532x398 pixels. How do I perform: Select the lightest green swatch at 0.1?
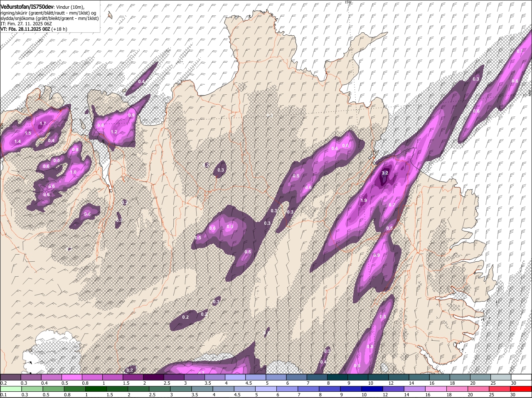click(10, 389)
